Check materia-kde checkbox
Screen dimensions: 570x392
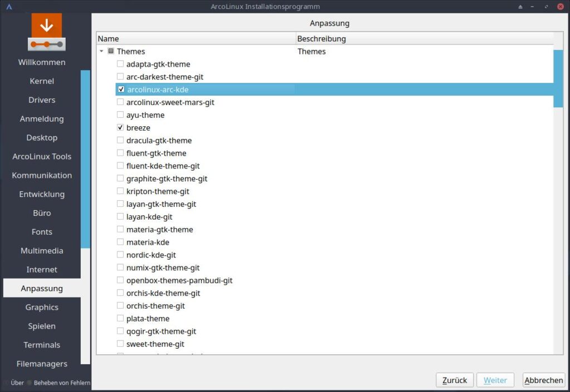click(120, 242)
